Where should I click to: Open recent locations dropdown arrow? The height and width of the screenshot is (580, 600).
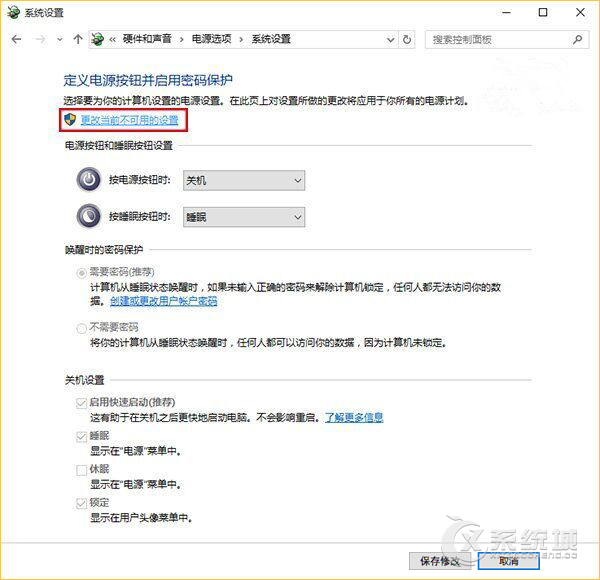click(x=60, y=39)
